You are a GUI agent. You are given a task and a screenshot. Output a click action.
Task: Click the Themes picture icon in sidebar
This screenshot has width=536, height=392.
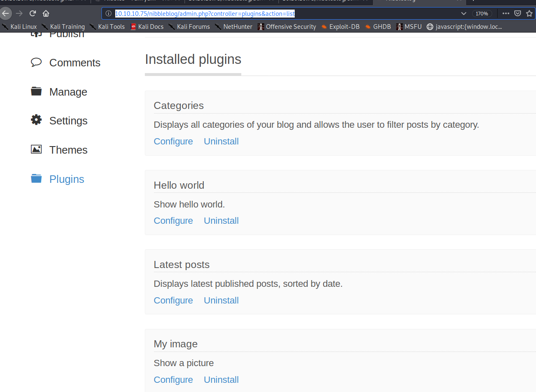coord(36,149)
